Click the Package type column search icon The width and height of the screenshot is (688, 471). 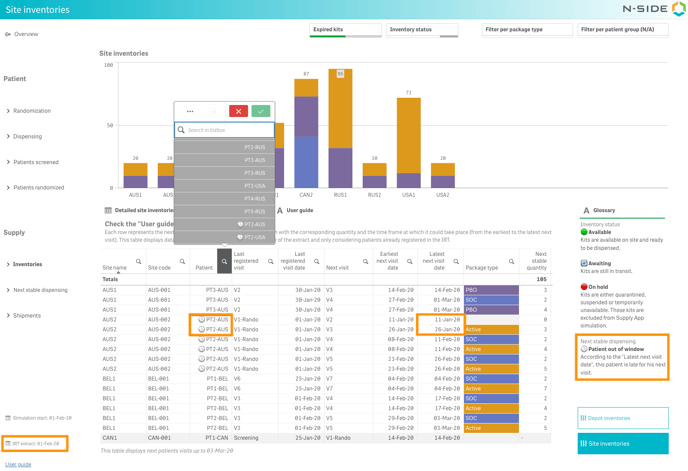pyautogui.click(x=511, y=262)
